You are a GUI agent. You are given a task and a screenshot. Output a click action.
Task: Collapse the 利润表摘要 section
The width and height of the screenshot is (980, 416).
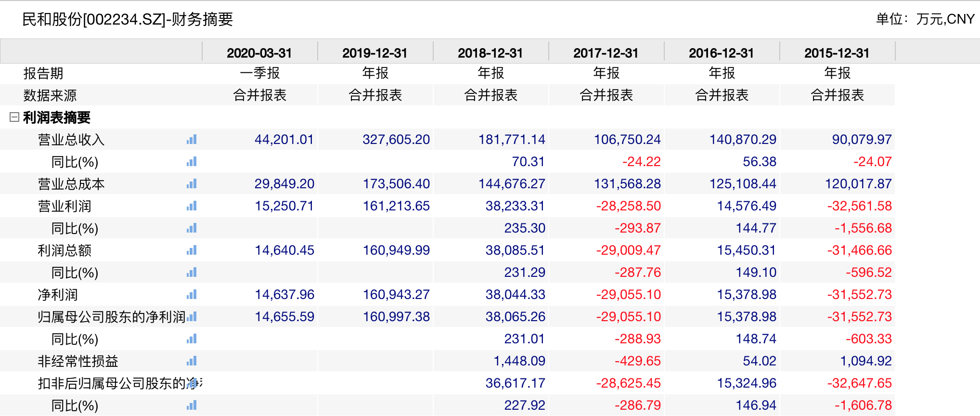(14, 117)
